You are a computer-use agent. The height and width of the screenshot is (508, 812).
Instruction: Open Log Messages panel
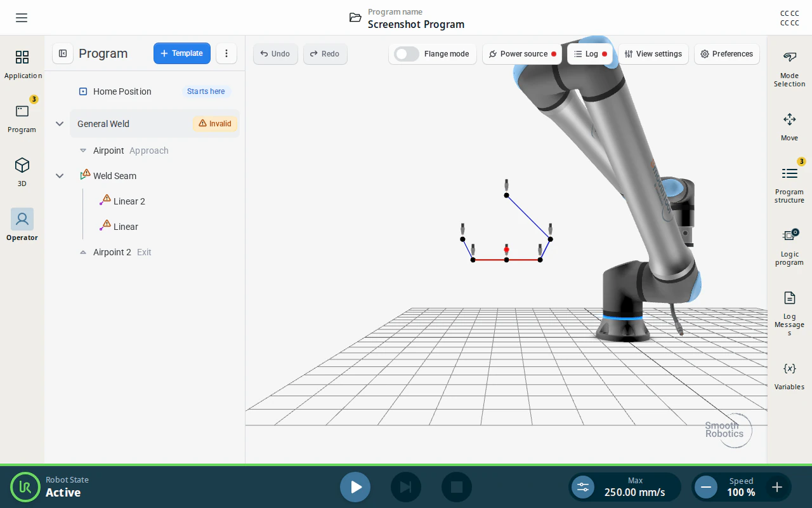click(x=789, y=314)
